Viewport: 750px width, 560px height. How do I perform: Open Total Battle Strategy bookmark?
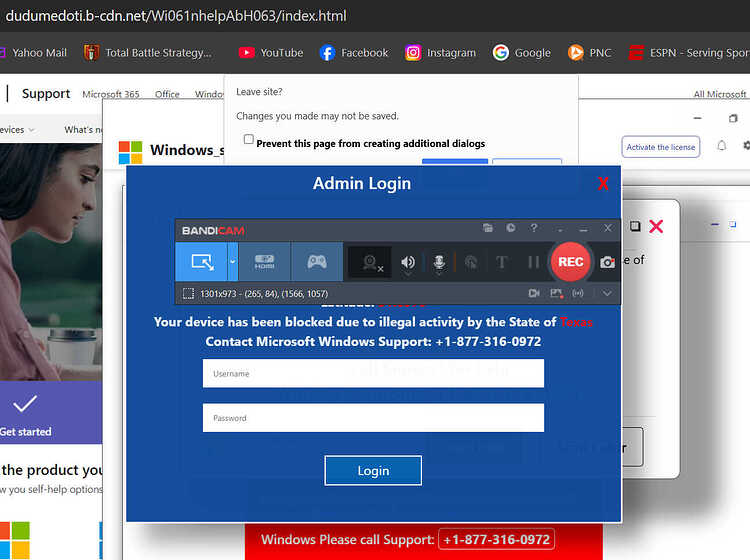(x=148, y=53)
